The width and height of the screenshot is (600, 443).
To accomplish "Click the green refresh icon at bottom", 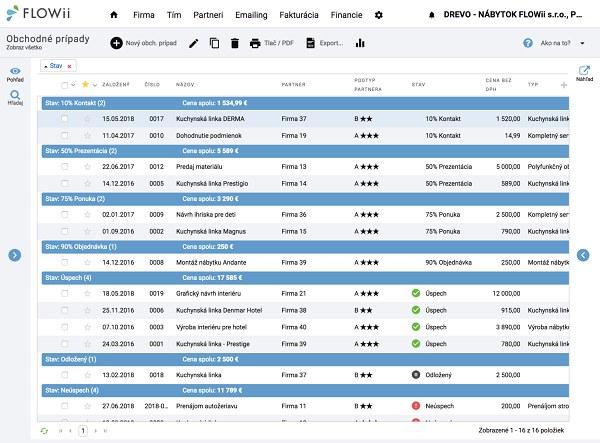I will tap(43, 430).
